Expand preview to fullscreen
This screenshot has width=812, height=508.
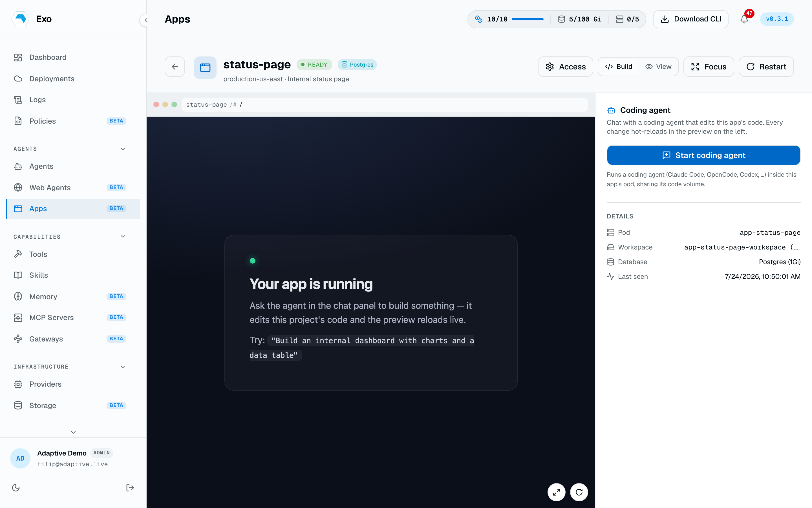click(x=556, y=492)
